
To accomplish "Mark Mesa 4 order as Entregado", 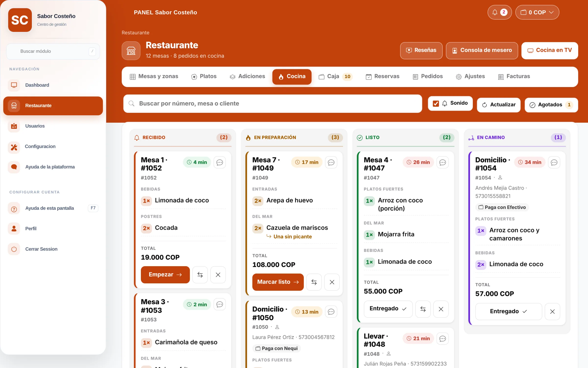I will [x=388, y=309].
